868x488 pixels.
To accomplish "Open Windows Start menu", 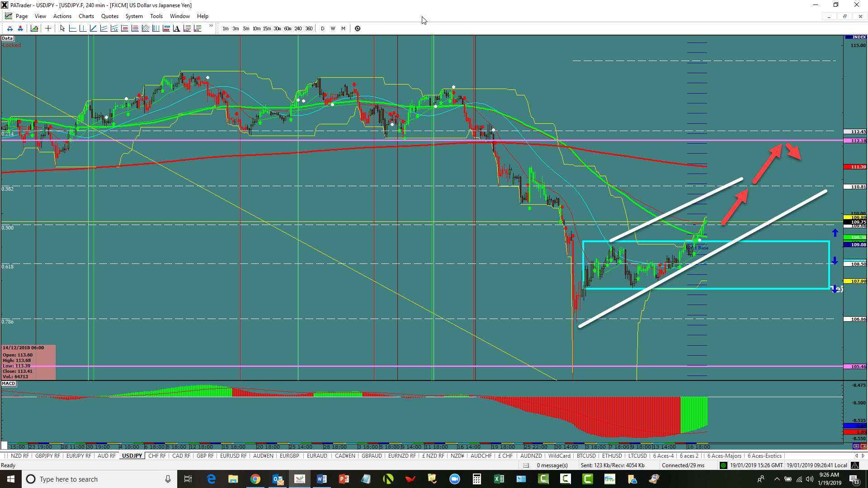I will pyautogui.click(x=11, y=479).
